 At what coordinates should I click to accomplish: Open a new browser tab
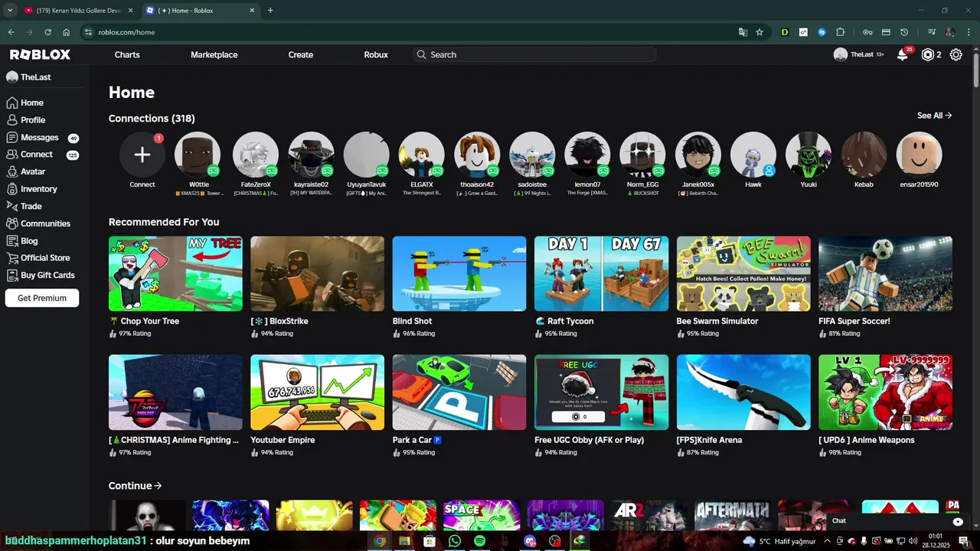tap(270, 11)
